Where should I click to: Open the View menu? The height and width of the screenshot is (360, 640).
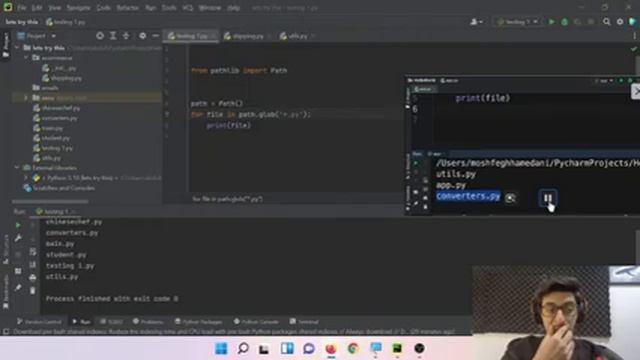[x=54, y=8]
